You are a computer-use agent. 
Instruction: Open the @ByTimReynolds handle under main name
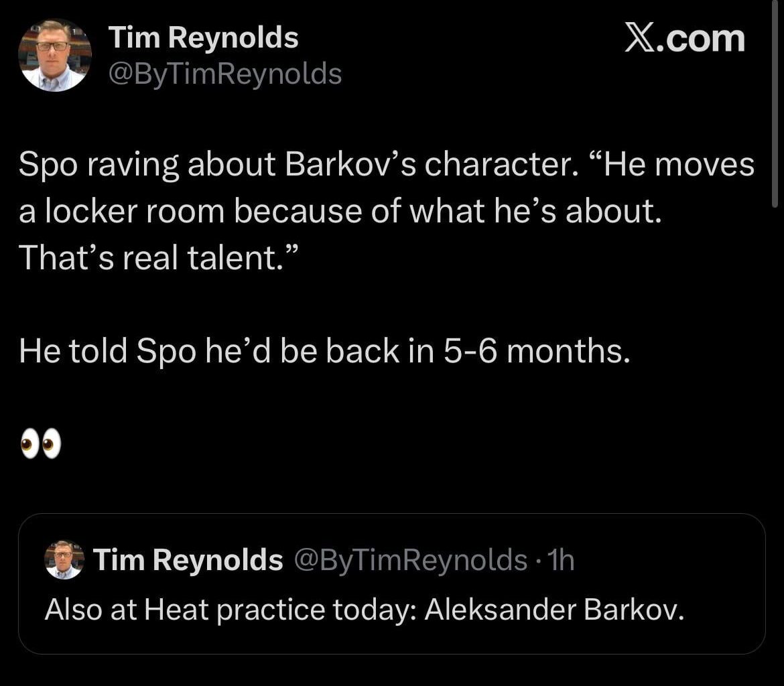(225, 74)
